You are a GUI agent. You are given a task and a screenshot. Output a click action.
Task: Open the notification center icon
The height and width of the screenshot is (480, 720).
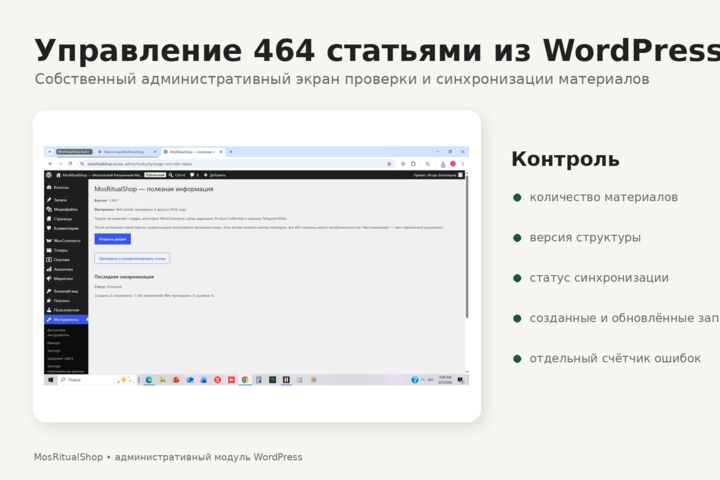click(x=461, y=380)
